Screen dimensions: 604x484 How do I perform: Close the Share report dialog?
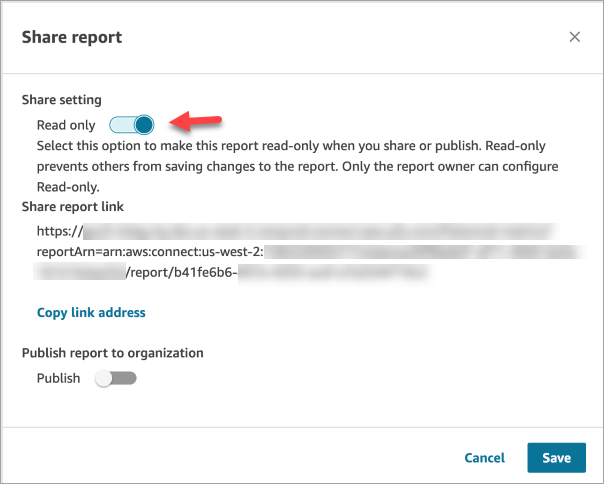tap(575, 37)
